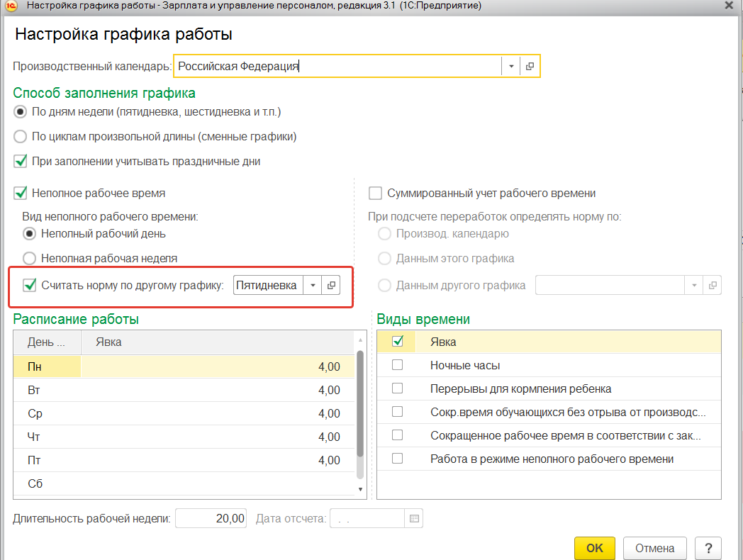The width and height of the screenshot is (743, 560).
Task: Choose По циклам произвольной длины filling method
Action: tap(21, 136)
